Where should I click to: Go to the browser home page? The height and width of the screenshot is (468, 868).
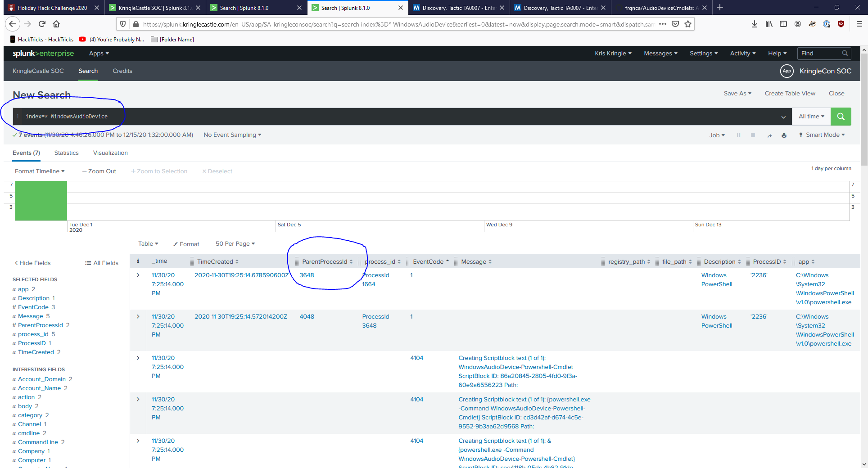point(56,24)
